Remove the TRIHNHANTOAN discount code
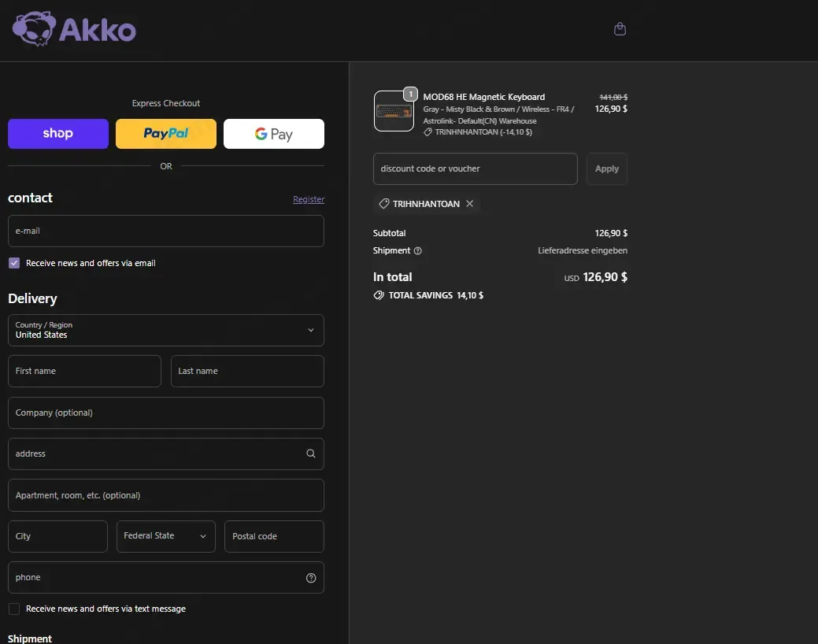Screen dimensions: 818x644 click(469, 204)
